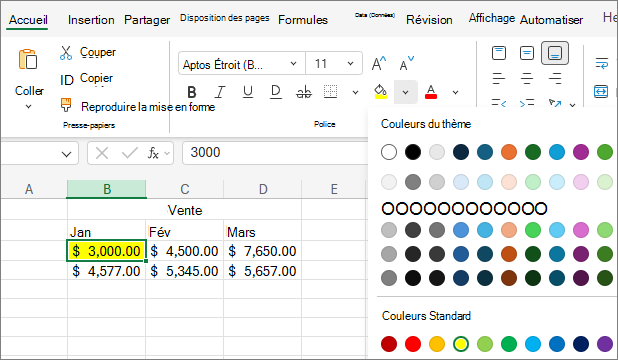
Task: Open the name box dropdown arrow
Action: [x=66, y=154]
